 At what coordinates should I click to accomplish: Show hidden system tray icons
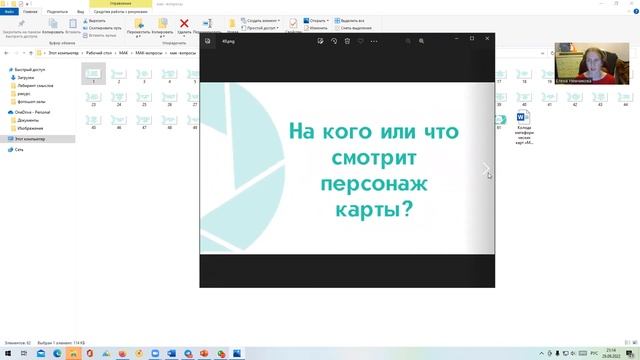pos(542,353)
